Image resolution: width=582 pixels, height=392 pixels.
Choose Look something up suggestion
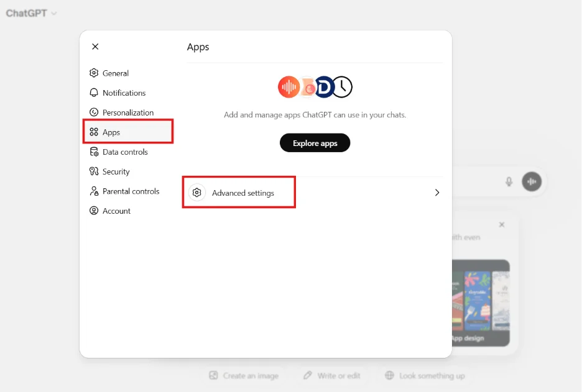coord(425,376)
